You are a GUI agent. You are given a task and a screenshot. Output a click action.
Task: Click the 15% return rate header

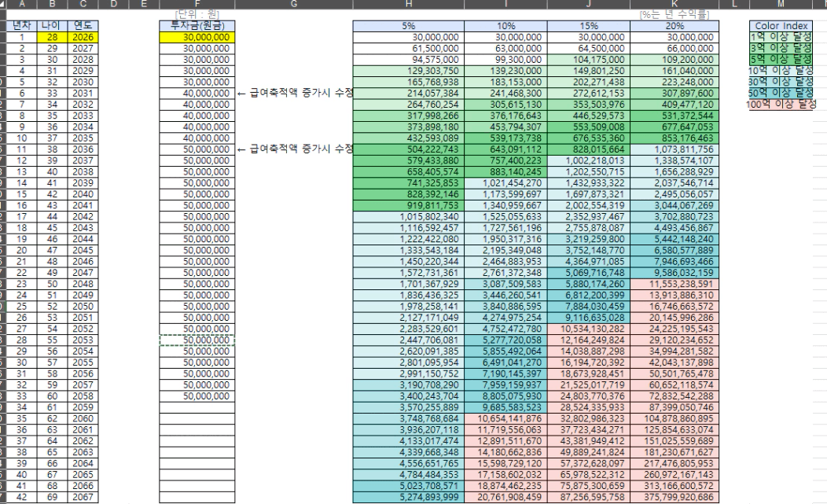(x=590, y=26)
